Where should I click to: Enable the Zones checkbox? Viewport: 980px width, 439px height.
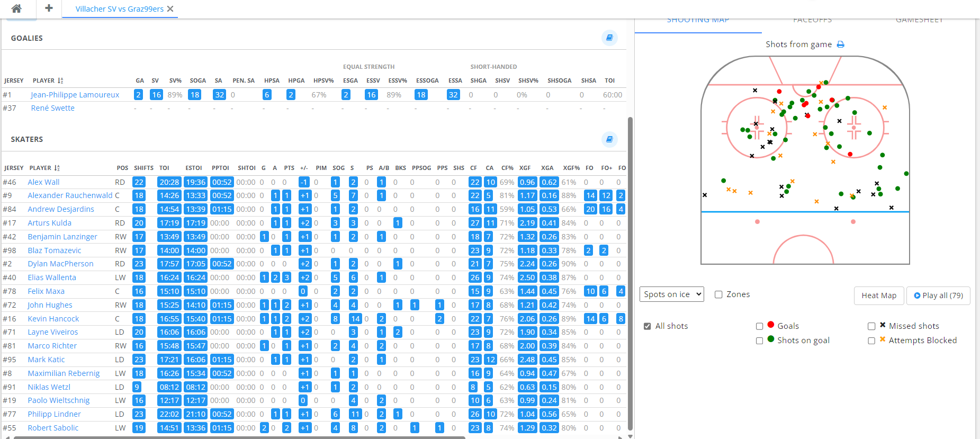point(718,294)
